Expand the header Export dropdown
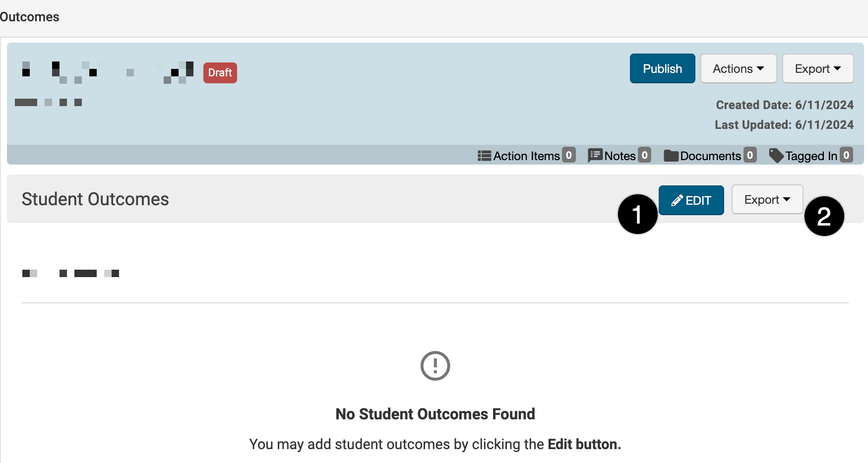 tap(817, 69)
